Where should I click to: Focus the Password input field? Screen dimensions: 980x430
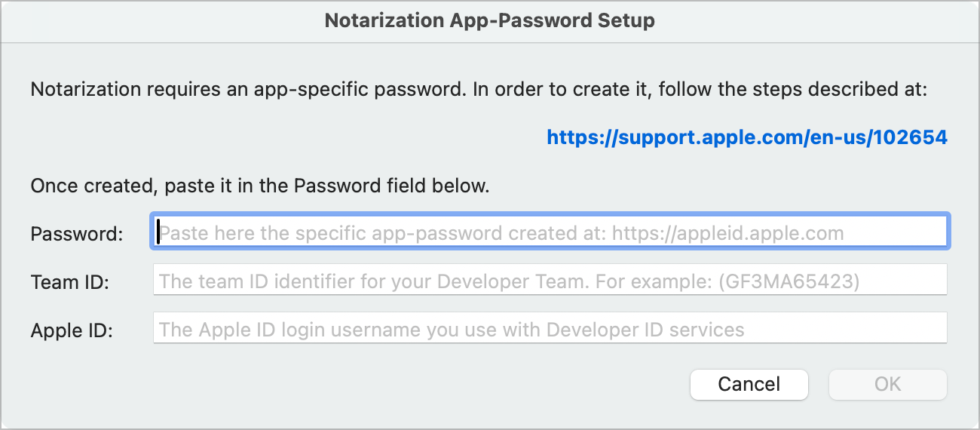pyautogui.click(x=549, y=232)
